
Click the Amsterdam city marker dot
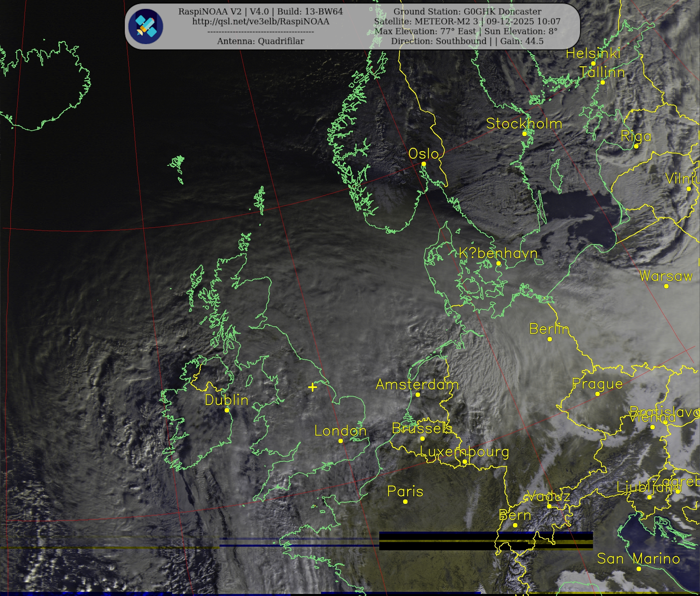(418, 394)
